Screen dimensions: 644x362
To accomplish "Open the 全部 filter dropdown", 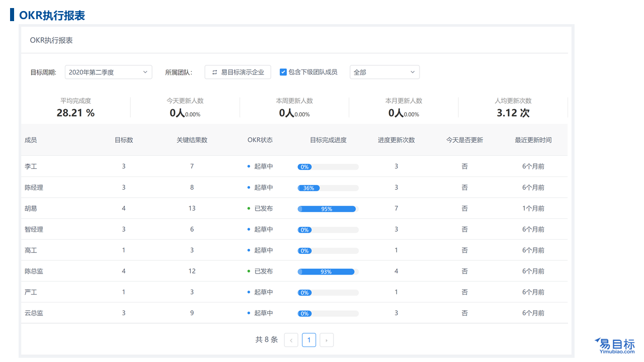I will pyautogui.click(x=385, y=72).
